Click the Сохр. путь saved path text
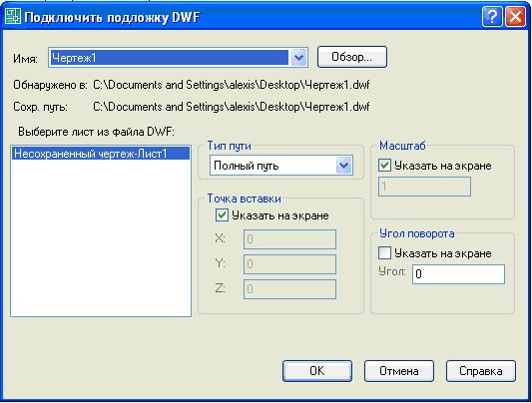The height and width of the screenshot is (403, 532). click(231, 107)
